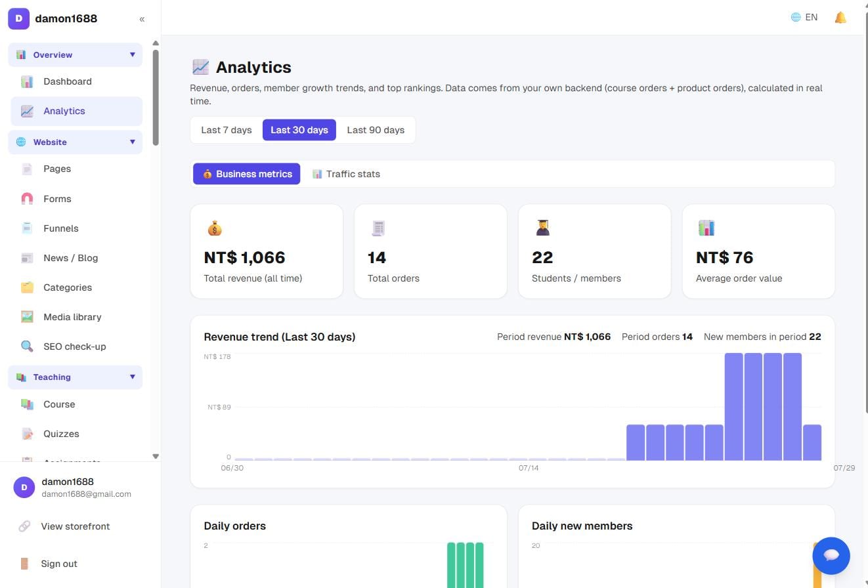Click the purple D logo avatar

click(18, 18)
